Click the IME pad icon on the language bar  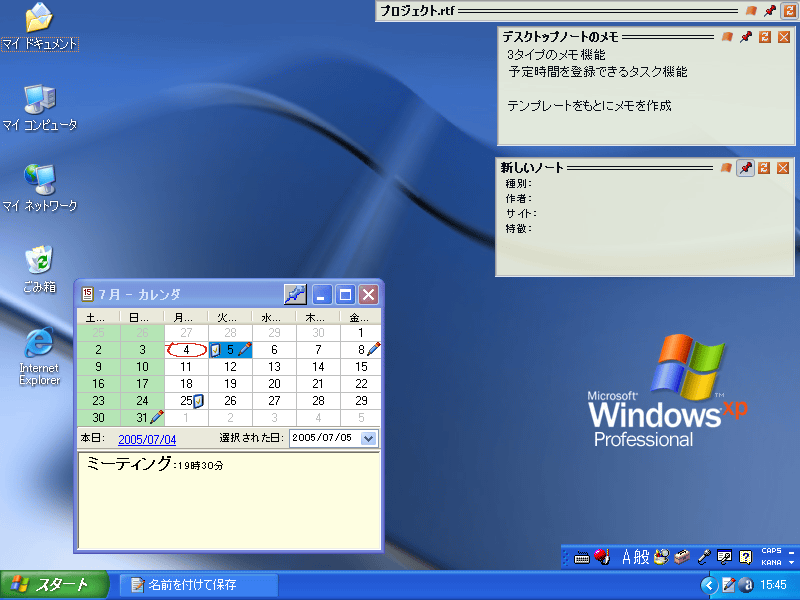pos(661,557)
